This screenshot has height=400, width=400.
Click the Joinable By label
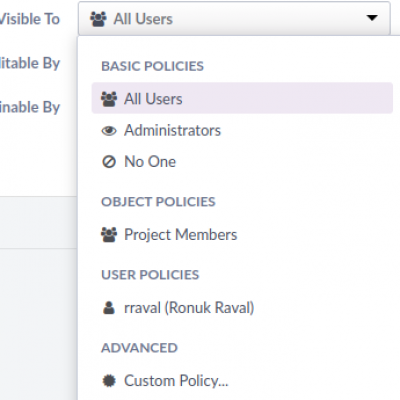click(x=29, y=107)
